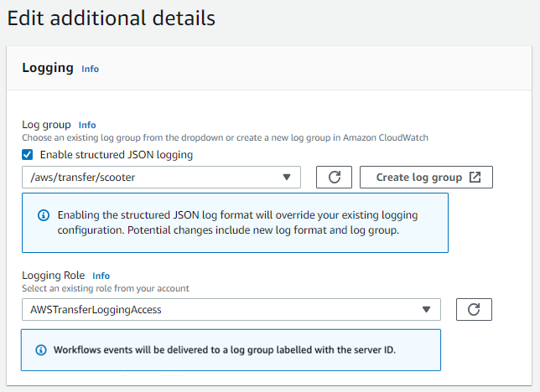The height and width of the screenshot is (392, 540).
Task: Click the info icon in the Workflows events notice
Action: coord(41,349)
